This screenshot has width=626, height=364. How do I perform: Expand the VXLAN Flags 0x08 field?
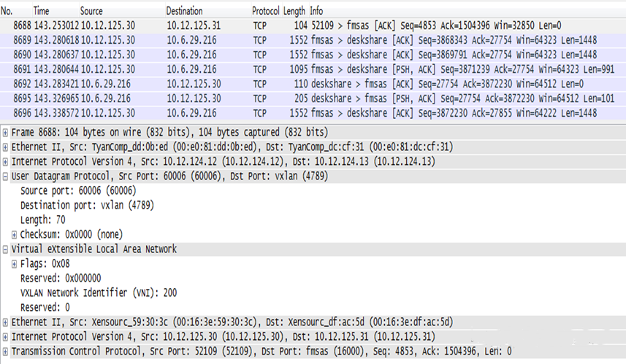(x=14, y=264)
